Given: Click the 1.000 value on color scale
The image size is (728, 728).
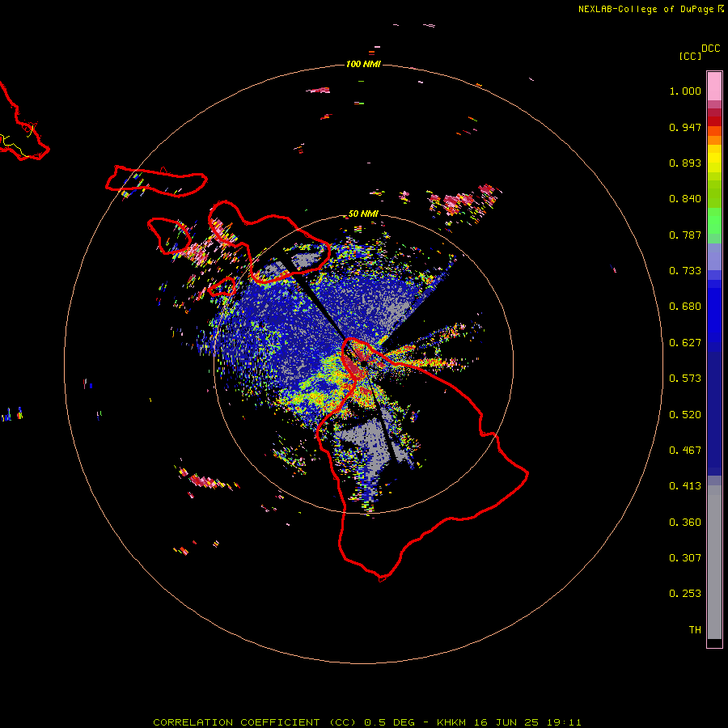Looking at the screenshot, I should (685, 91).
